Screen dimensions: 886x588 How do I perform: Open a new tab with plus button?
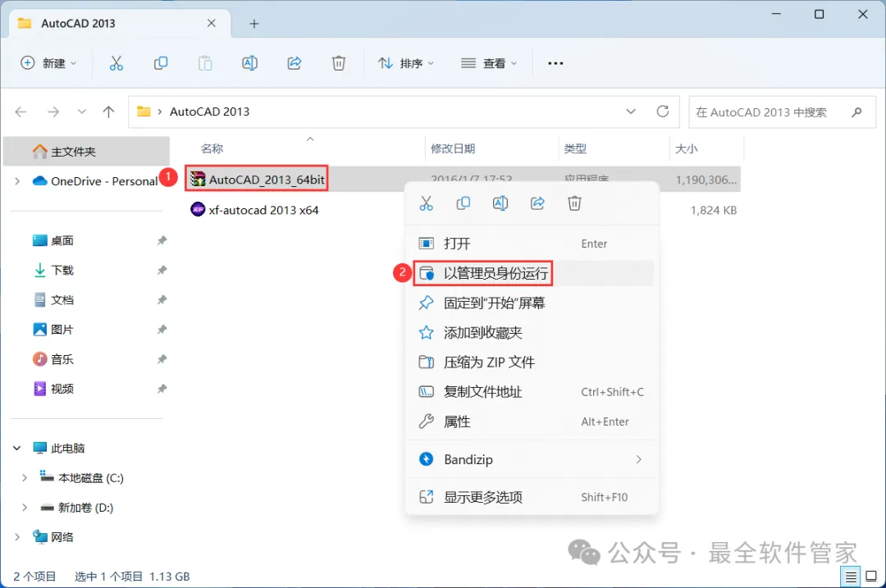pyautogui.click(x=254, y=24)
